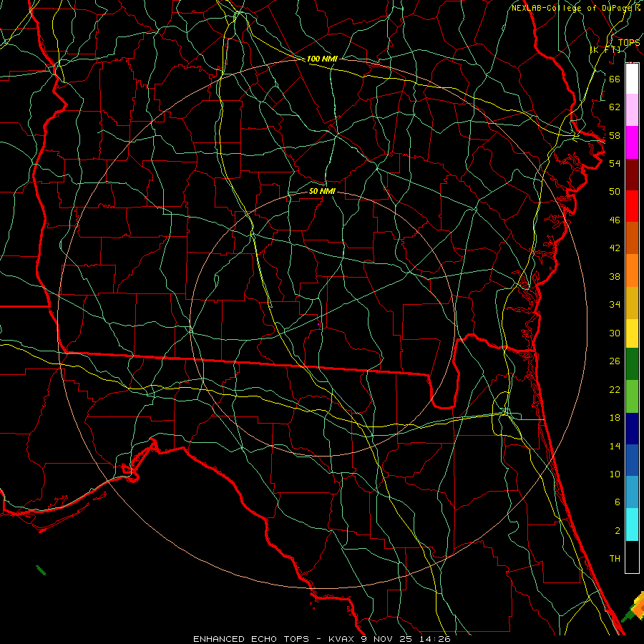Click the medium blue legend swatch
This screenshot has height=644, width=644.
coord(632,460)
